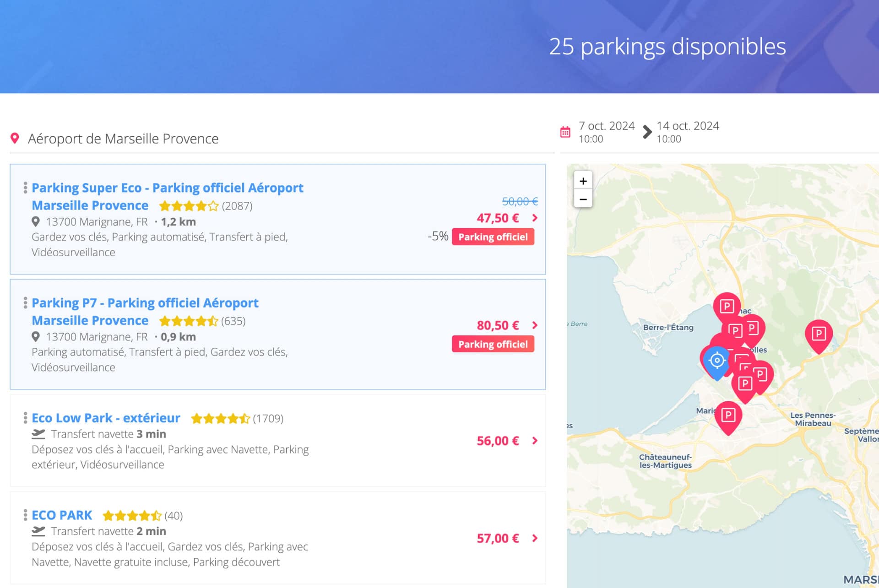This screenshot has width=879, height=588.
Task: Click the star rating of Parking Super Eco
Action: pos(189,206)
